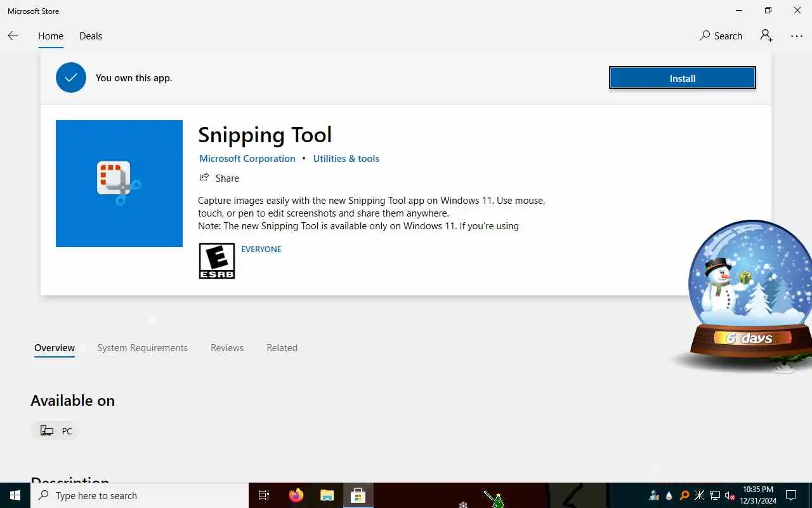Open the Utilities & tools category link
Viewport: 812px width, 508px height.
[346, 159]
